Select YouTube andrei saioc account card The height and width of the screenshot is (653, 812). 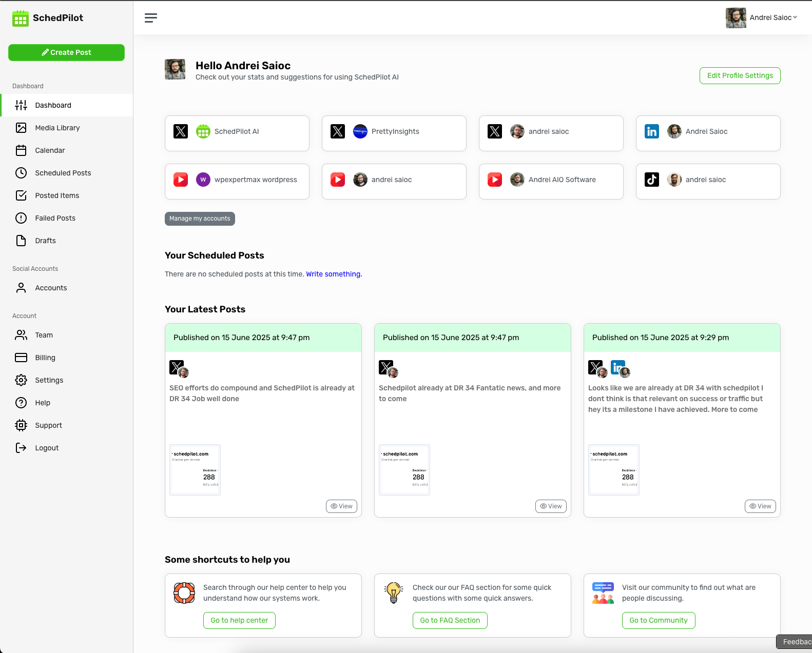point(394,182)
